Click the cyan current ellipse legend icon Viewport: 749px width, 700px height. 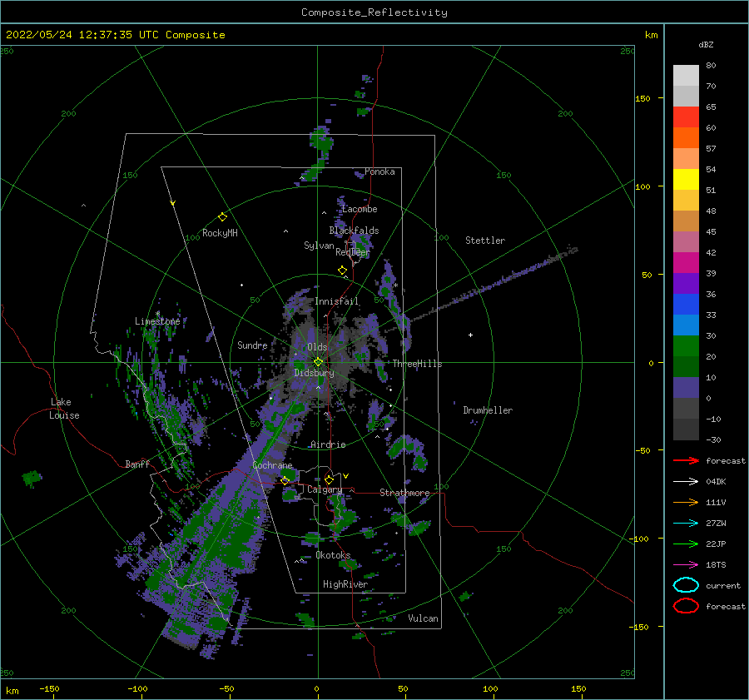pyautogui.click(x=686, y=585)
